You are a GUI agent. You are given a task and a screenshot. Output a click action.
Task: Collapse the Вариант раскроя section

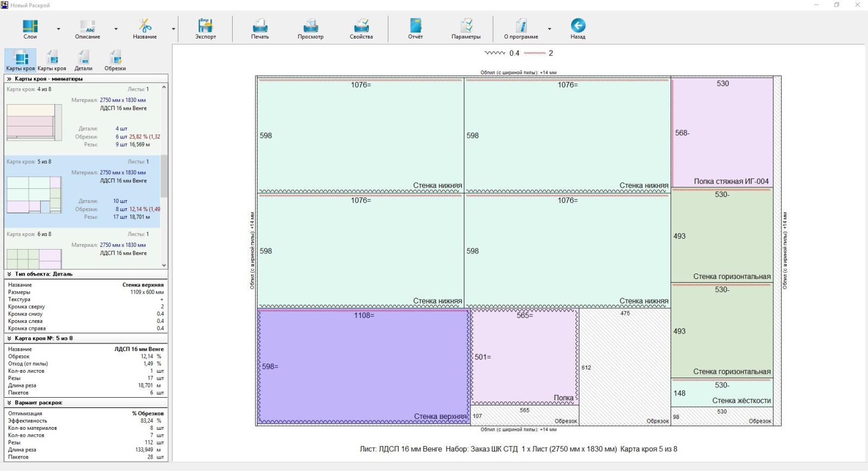[9, 403]
